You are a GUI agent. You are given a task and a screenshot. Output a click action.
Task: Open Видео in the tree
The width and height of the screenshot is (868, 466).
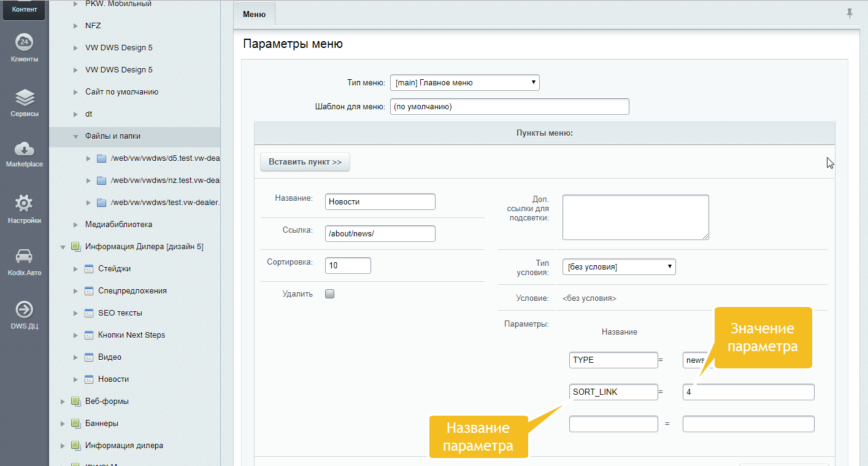[110, 357]
